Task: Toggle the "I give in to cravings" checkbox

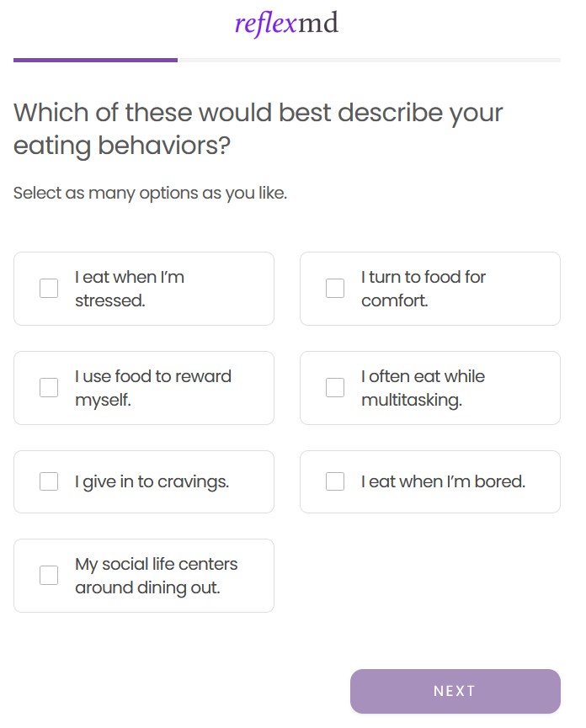Action: [x=49, y=481]
